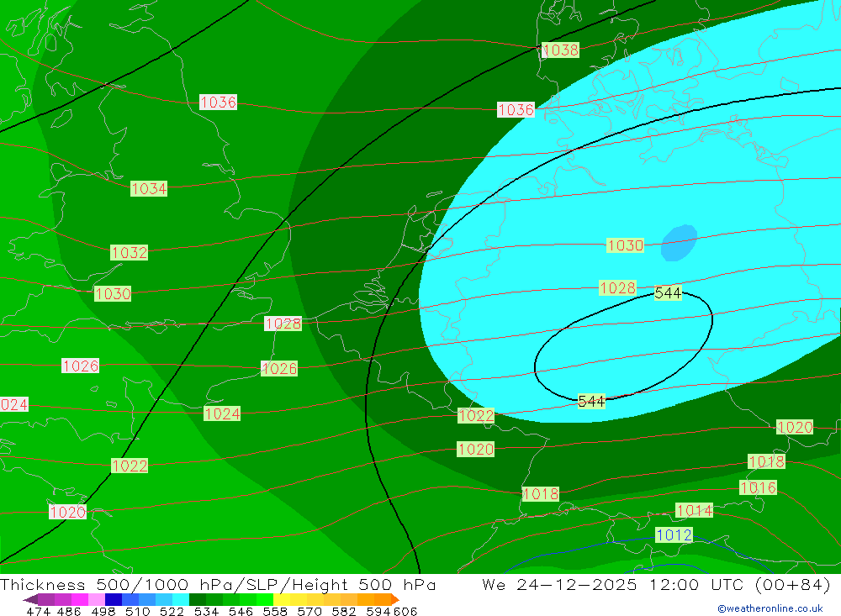Click the 1038 isobar label
Viewport: 841px width, 616px height.
tap(560, 50)
